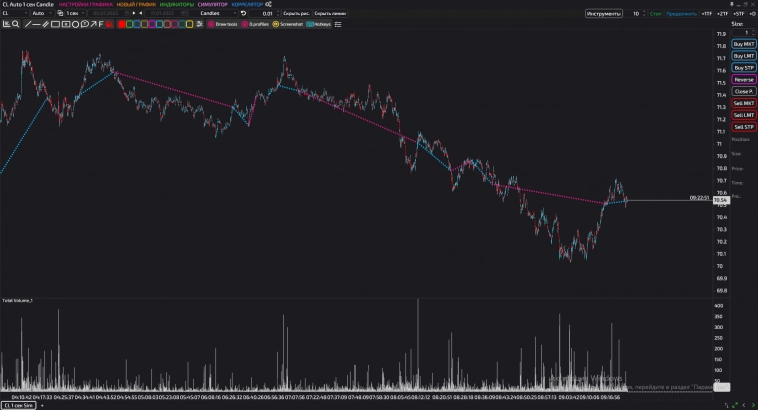Choose the text label F tool
Screen dimensions: 758x410
[101, 23]
